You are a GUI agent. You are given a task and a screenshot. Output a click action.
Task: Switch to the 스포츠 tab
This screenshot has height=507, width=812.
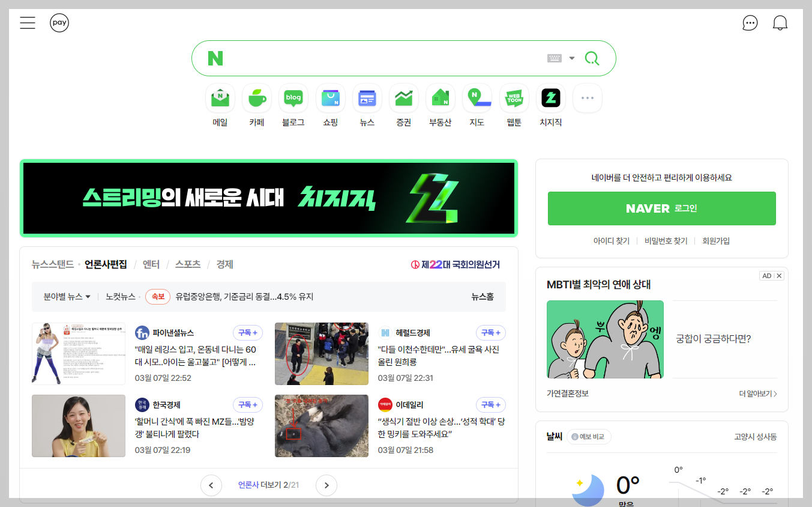click(188, 264)
